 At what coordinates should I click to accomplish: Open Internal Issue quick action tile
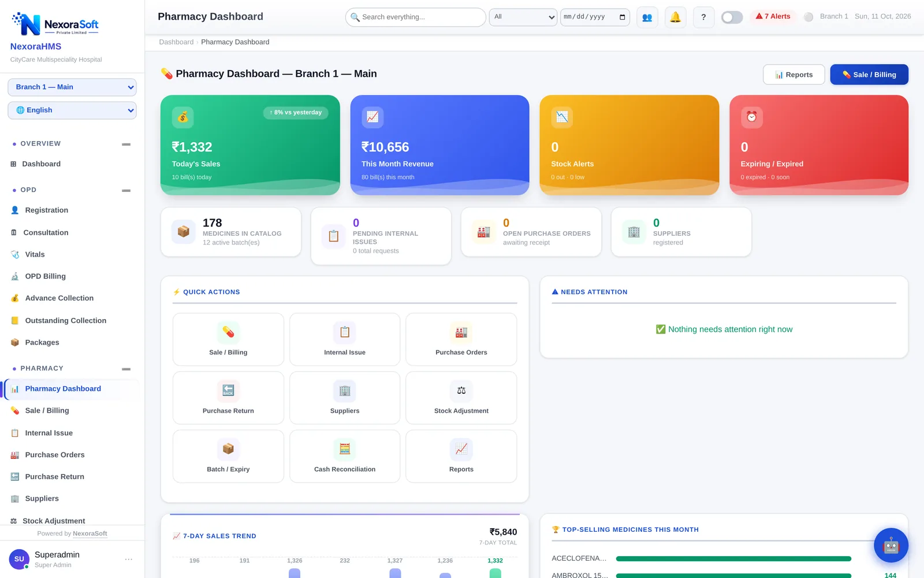[x=345, y=339]
